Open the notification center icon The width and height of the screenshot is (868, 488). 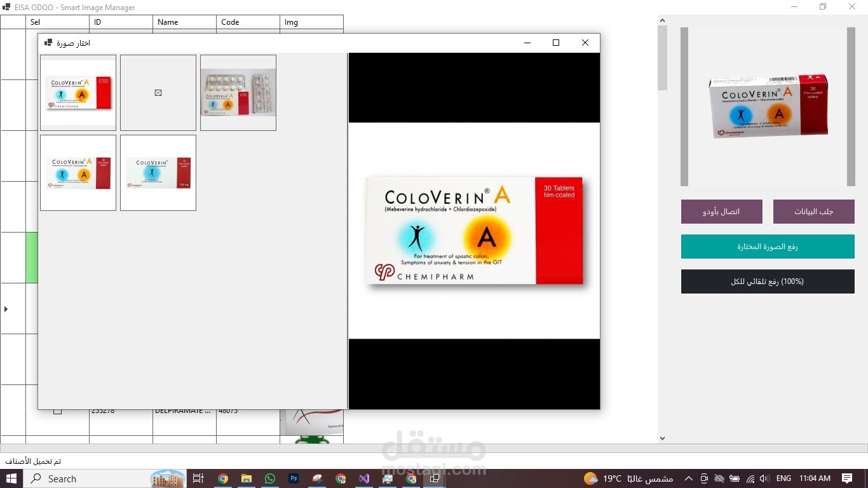tap(847, 478)
